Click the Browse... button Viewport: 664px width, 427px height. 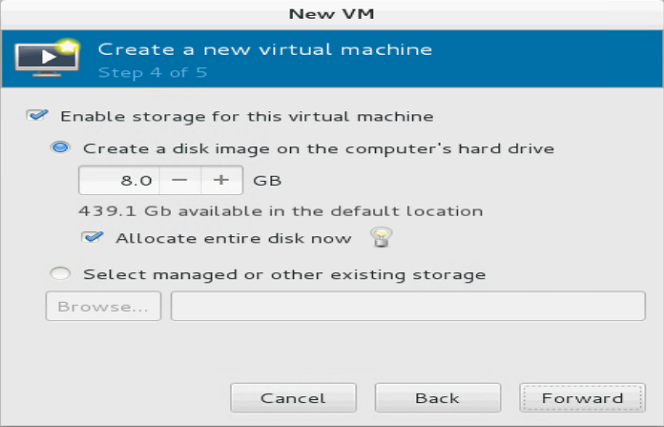[103, 306]
